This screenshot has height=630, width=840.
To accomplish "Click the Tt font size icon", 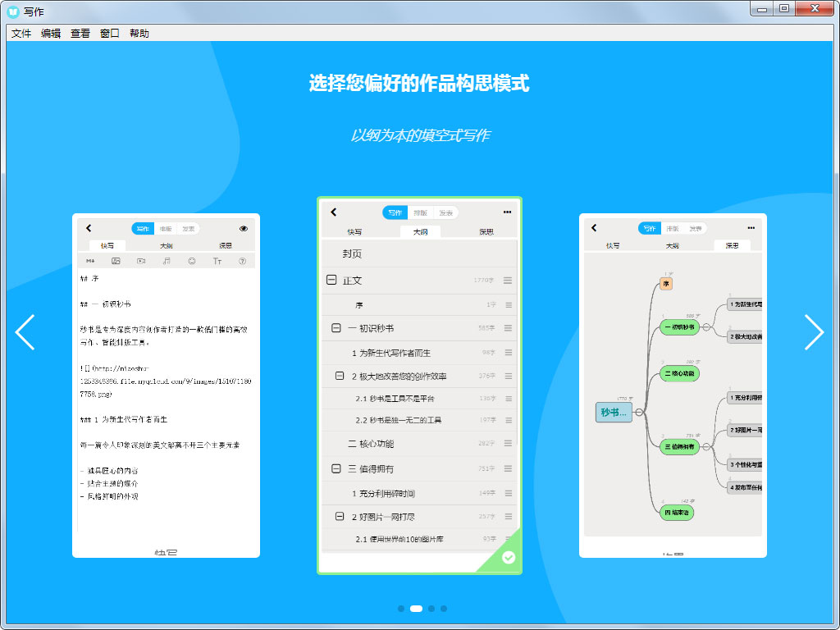I will [217, 261].
